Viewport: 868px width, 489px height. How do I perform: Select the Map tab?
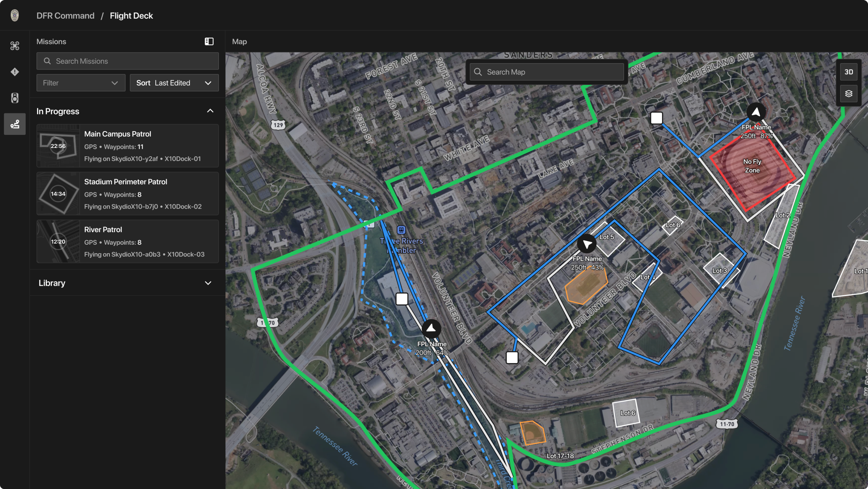coord(239,41)
